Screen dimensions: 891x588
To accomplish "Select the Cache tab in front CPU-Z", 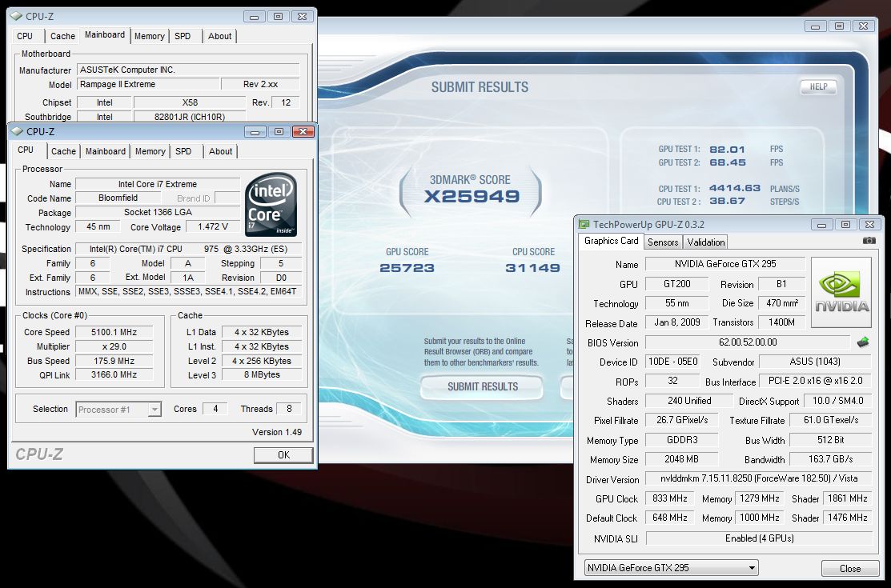I will (63, 151).
